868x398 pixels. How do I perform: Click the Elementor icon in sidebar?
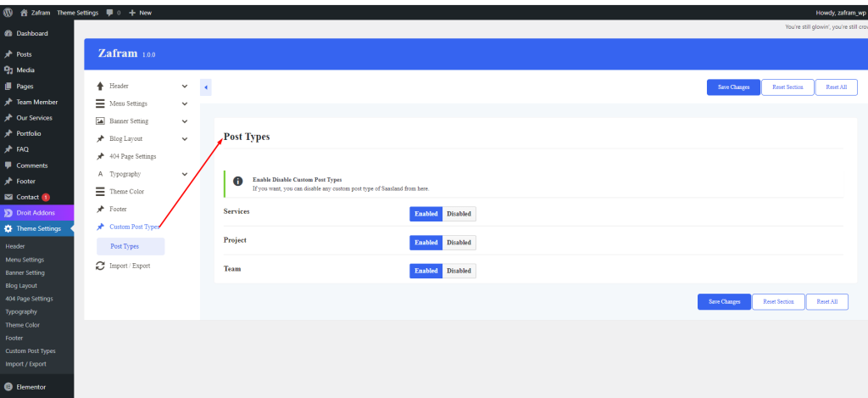pyautogui.click(x=8, y=386)
